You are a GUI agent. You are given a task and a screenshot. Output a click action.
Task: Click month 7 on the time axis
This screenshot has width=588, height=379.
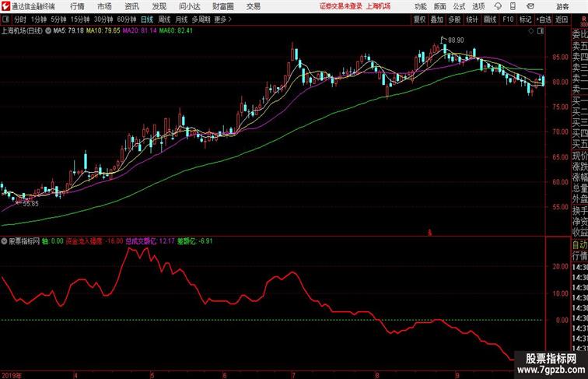click(x=293, y=375)
